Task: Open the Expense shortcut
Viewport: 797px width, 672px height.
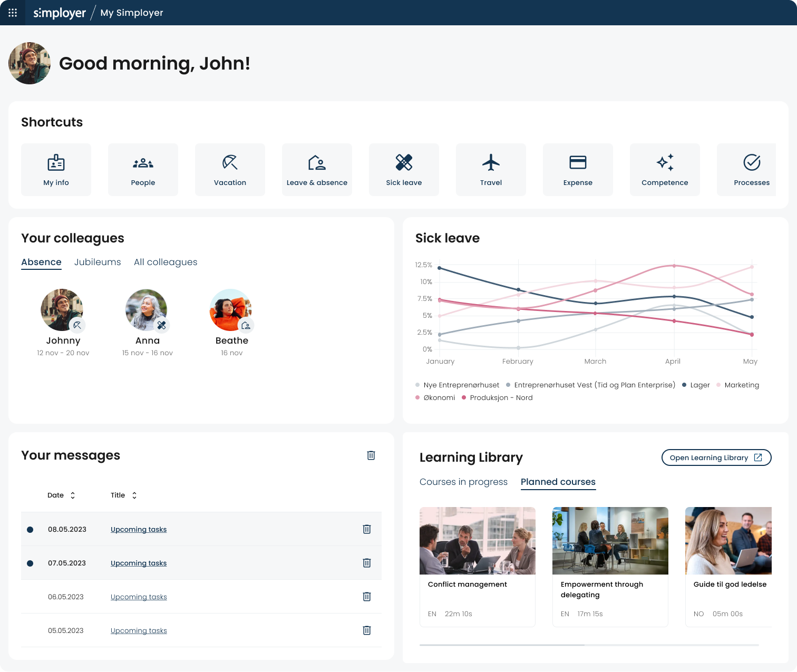Action: click(578, 170)
